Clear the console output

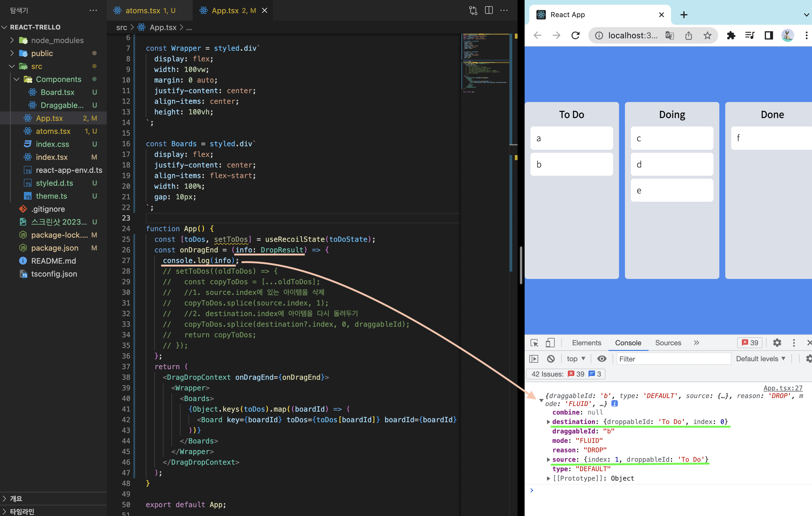(x=551, y=359)
